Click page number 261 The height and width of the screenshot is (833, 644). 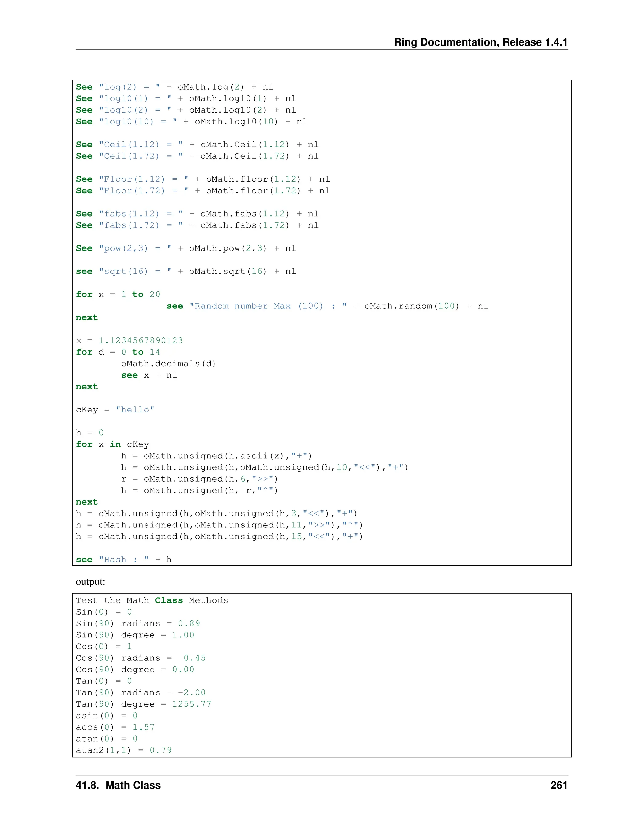point(558,785)
